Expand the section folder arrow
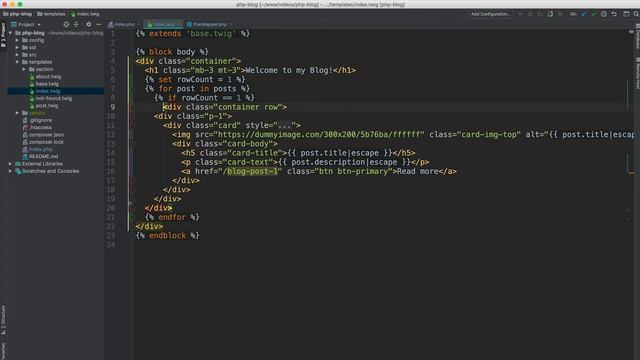This screenshot has width=640, height=360. [x=24, y=69]
